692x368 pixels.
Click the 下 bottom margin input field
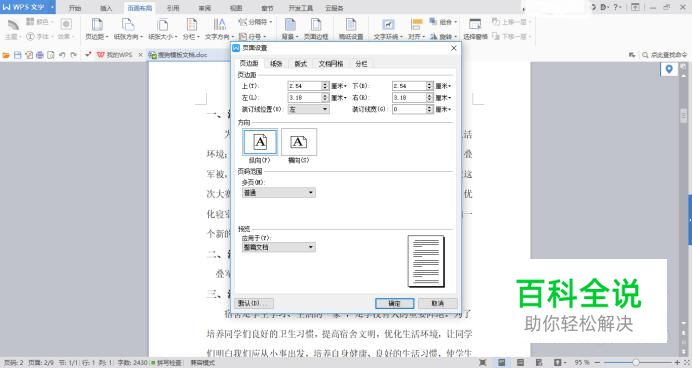click(409, 86)
